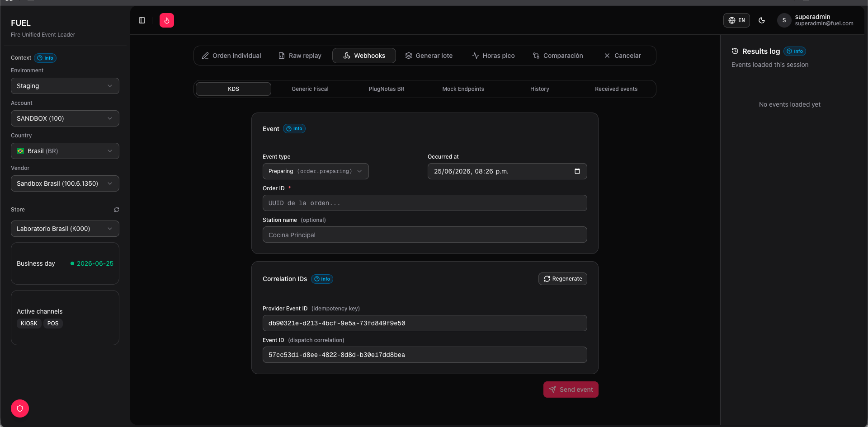This screenshot has height=427, width=868.
Task: Open the Environment Staging dropdown
Action: [65, 86]
